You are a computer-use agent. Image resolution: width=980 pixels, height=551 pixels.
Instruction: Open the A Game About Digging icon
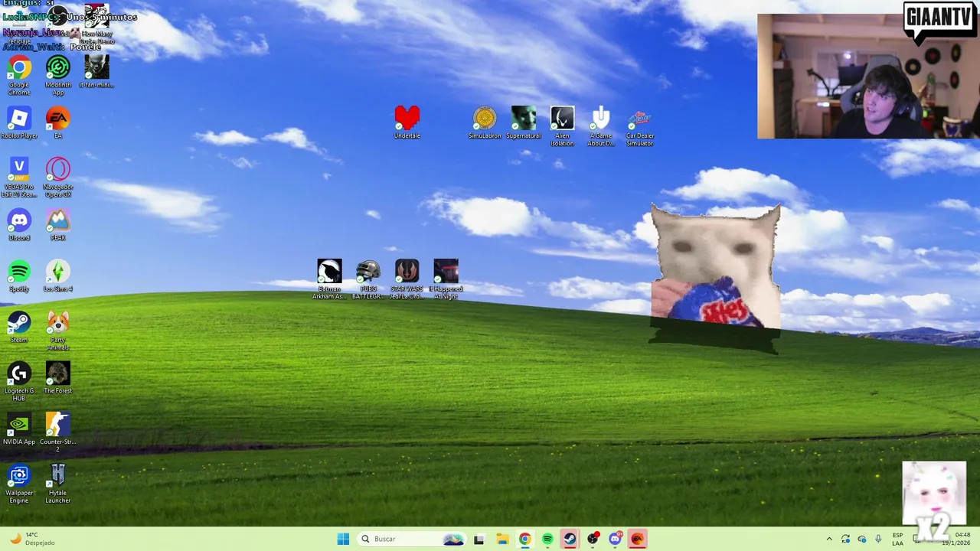click(601, 126)
